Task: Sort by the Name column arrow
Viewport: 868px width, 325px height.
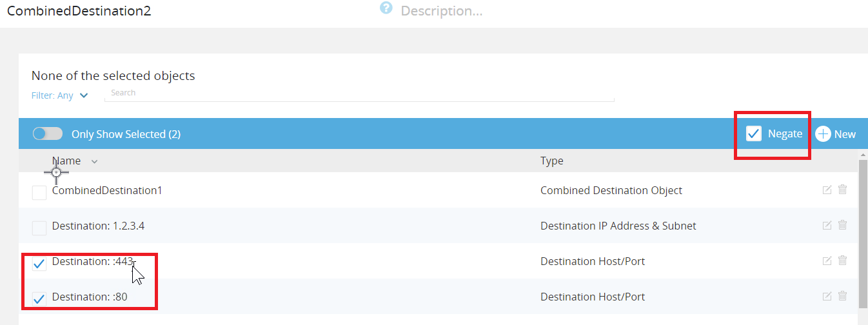Action: point(95,161)
